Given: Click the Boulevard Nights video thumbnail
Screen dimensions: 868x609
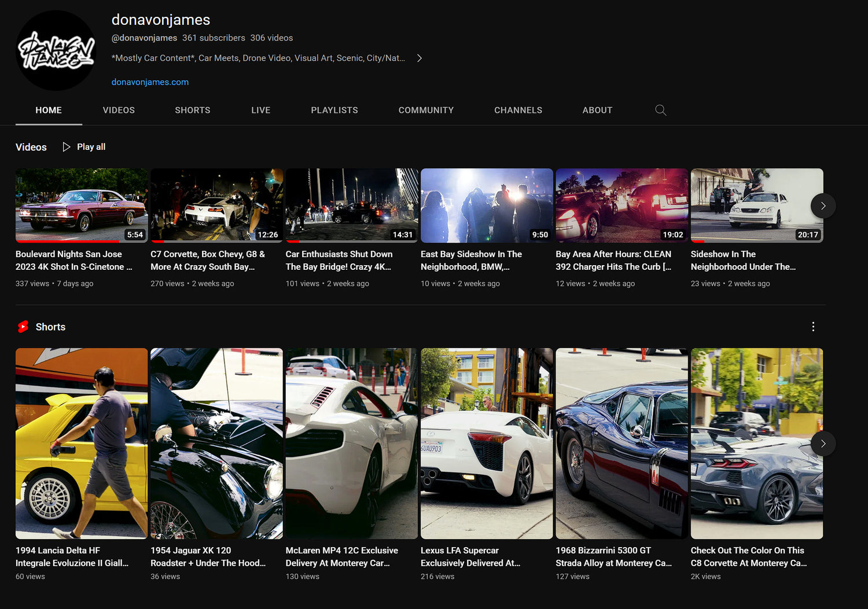Looking at the screenshot, I should [82, 206].
